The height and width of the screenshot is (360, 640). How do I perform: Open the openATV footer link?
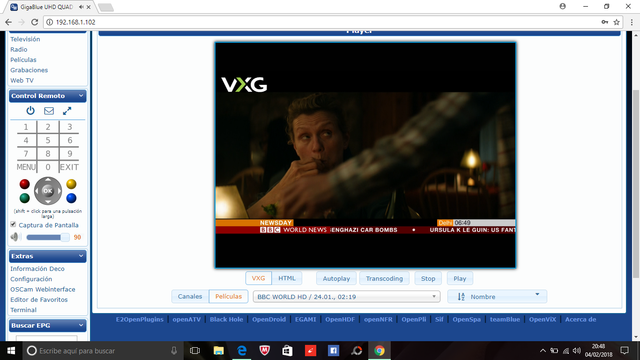[x=187, y=319]
